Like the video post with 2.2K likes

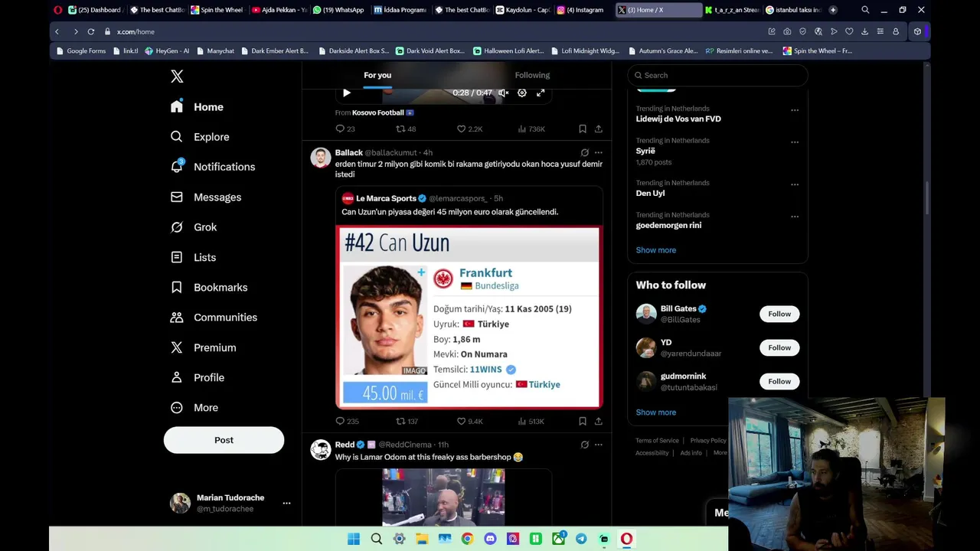(469, 129)
